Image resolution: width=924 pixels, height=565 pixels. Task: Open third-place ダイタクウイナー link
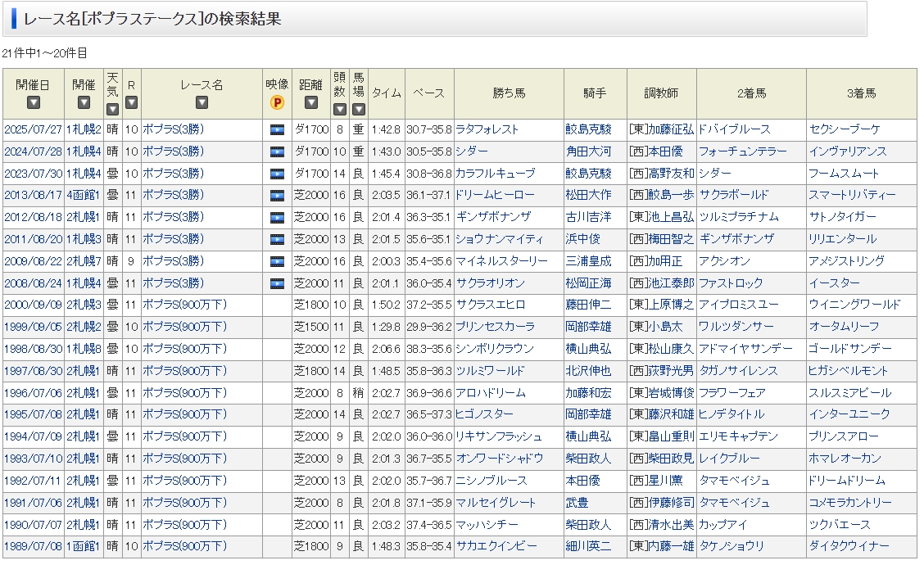(849, 546)
